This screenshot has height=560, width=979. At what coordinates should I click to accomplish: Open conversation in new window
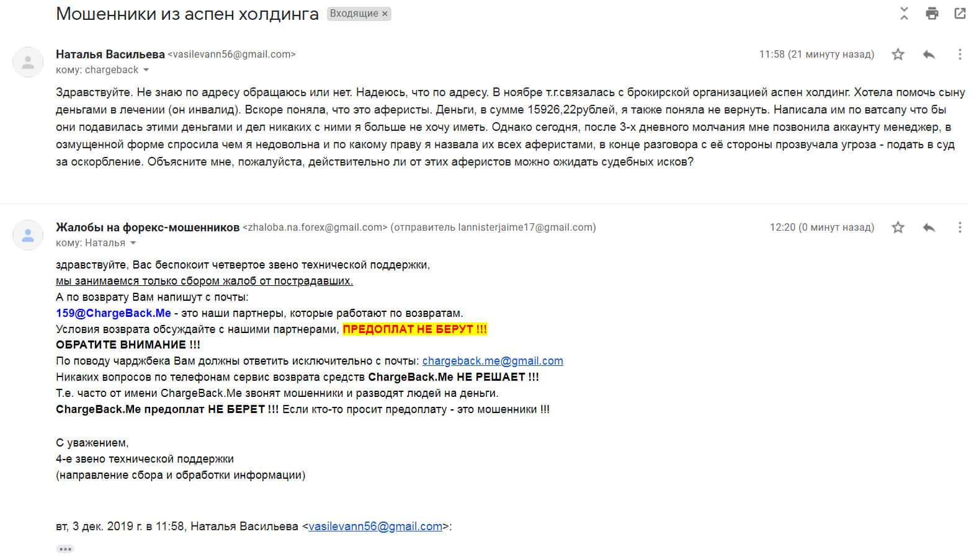click(x=960, y=14)
